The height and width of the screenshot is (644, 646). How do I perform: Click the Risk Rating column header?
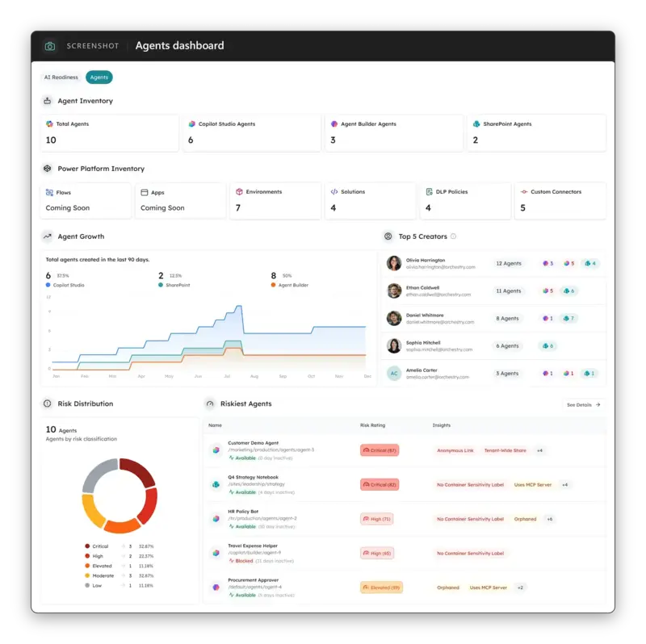coord(372,425)
